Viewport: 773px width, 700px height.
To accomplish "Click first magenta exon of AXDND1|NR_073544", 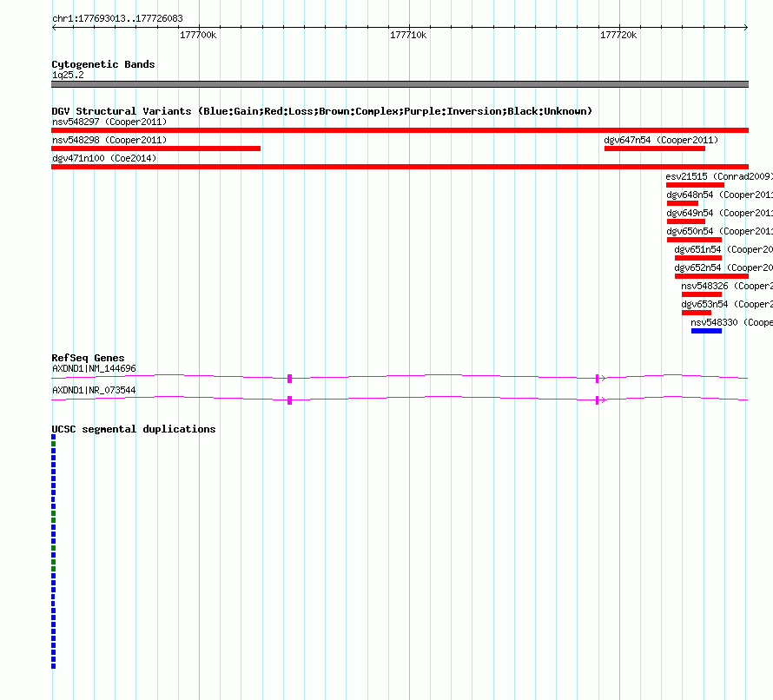I will pos(289,400).
